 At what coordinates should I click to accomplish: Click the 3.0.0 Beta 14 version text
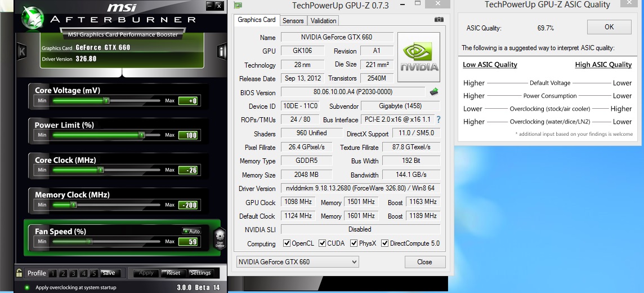198,287
